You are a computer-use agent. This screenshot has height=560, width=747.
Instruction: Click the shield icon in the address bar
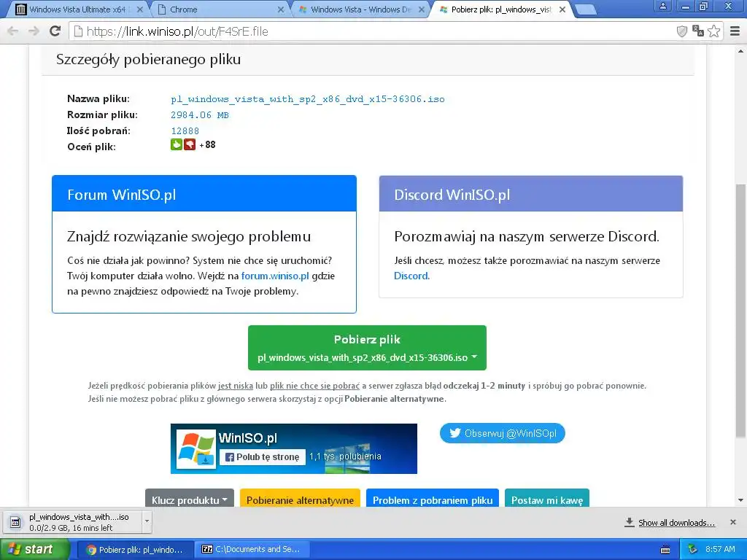(682, 31)
